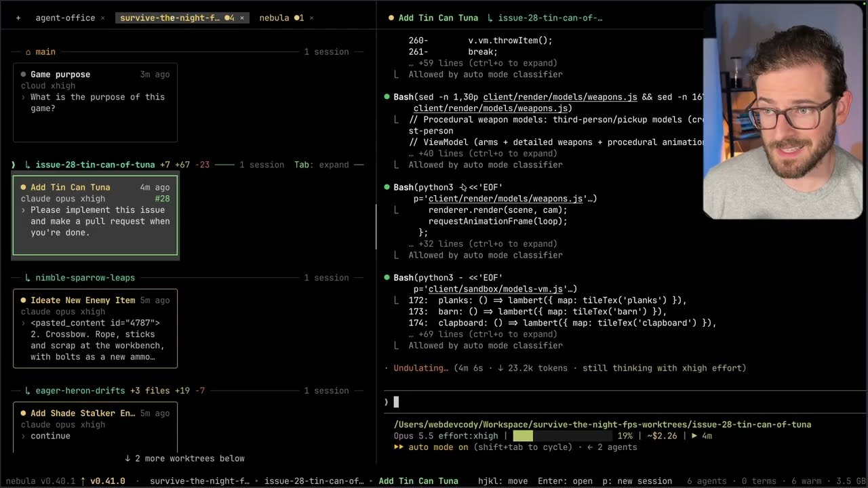Click the home icon beside main

click(28, 52)
